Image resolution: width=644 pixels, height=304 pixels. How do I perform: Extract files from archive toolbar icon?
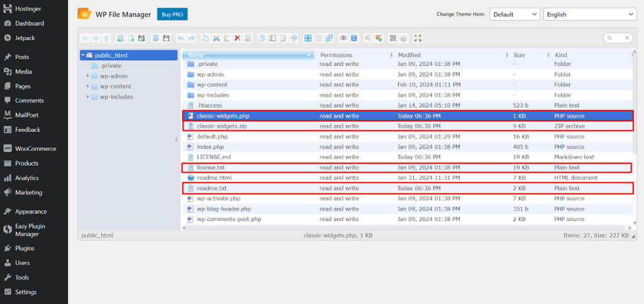click(367, 38)
